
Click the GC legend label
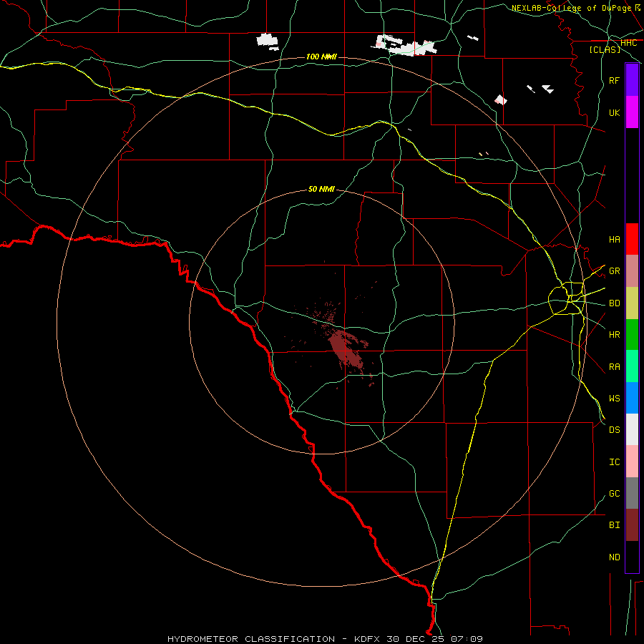(614, 493)
